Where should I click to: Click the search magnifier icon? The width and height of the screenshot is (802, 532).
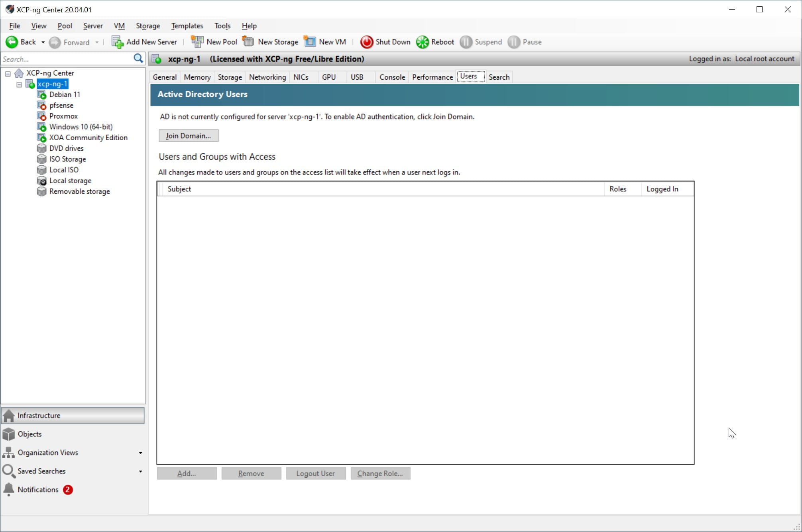pos(138,59)
